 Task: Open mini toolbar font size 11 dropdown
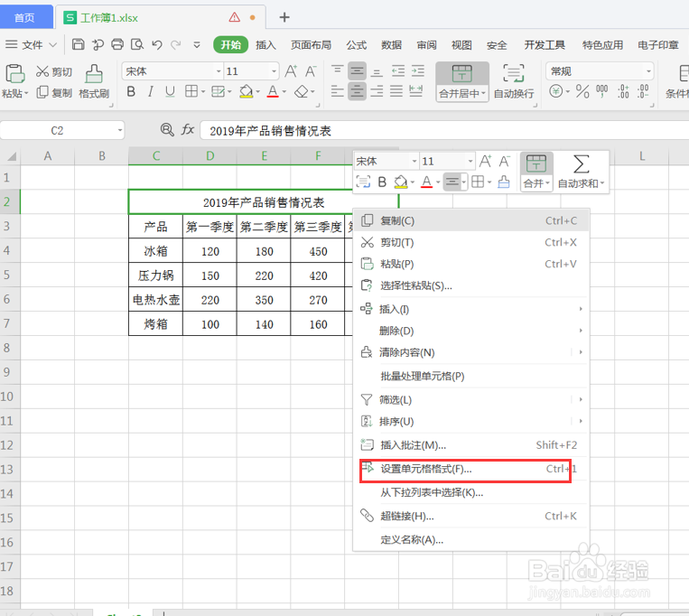click(470, 162)
